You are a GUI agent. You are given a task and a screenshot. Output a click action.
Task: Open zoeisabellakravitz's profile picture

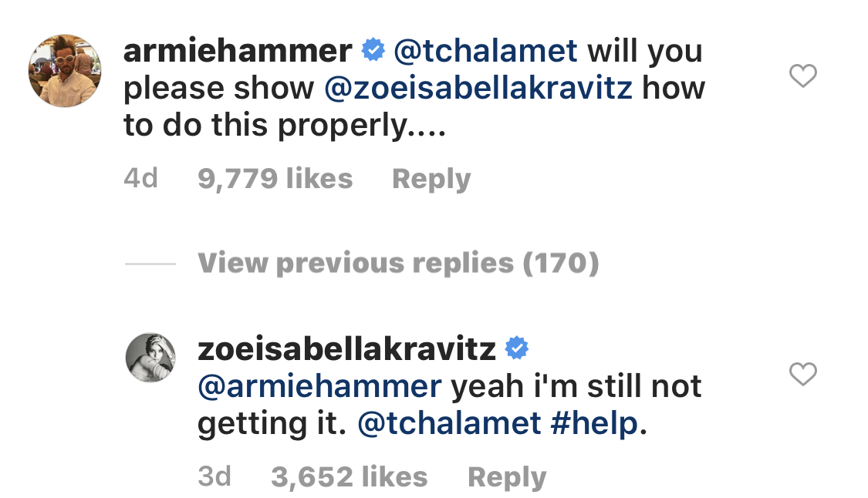pyautogui.click(x=150, y=358)
